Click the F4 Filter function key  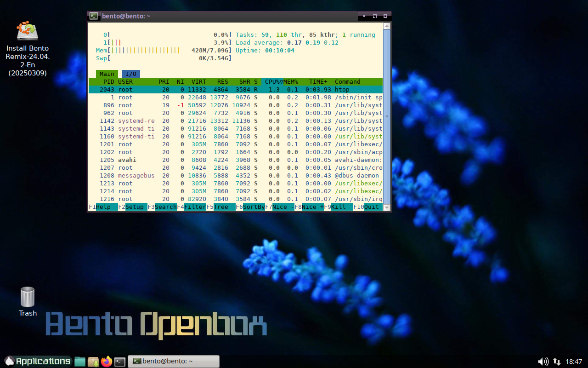click(x=192, y=207)
